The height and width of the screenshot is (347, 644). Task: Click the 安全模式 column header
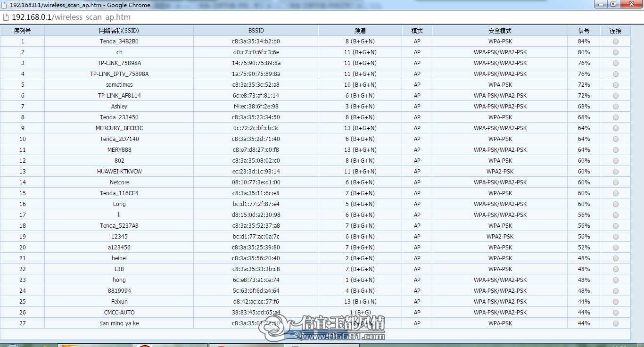point(500,31)
